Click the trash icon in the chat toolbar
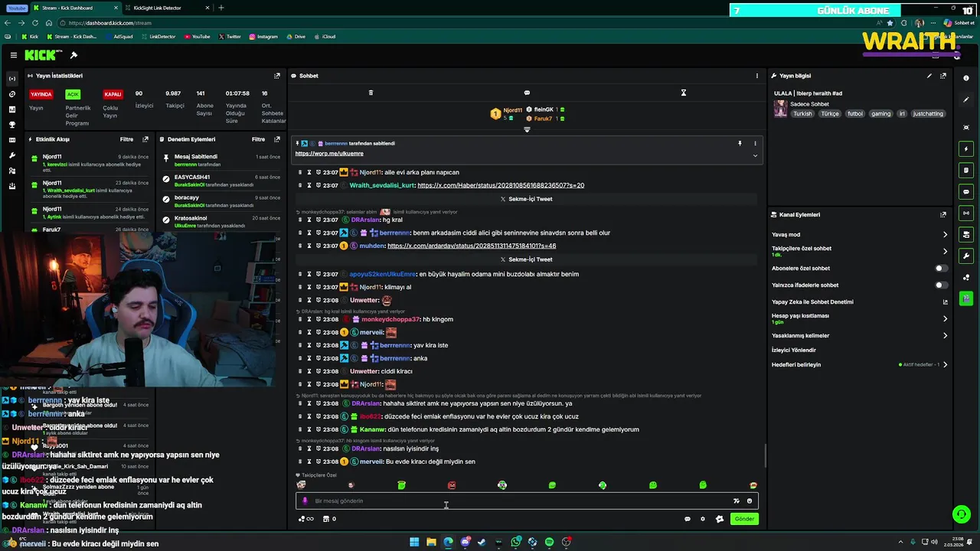Viewport: 980px width, 551px height. pos(371,93)
